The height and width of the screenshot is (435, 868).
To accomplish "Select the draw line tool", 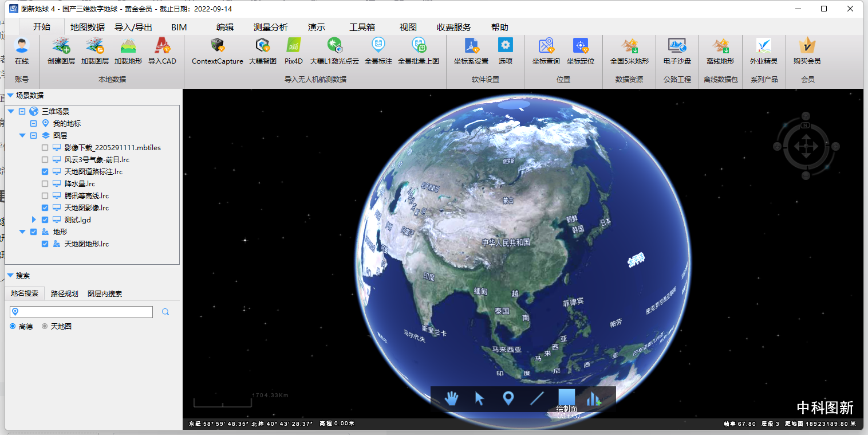I will [537, 398].
